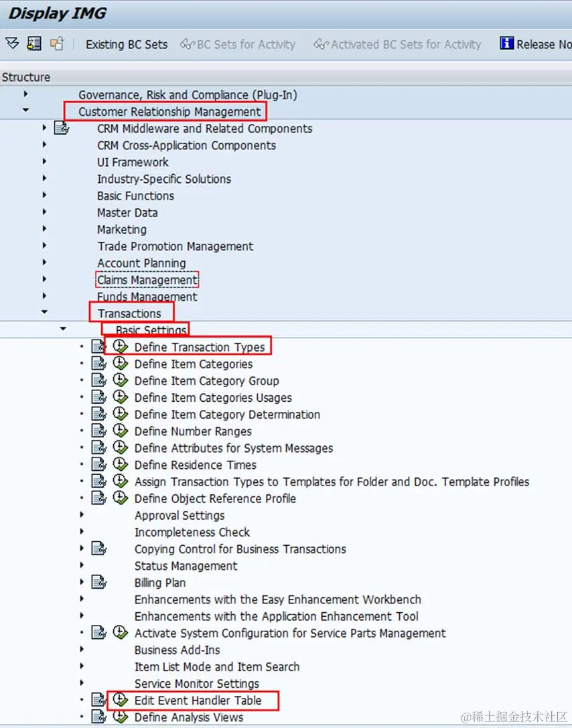This screenshot has width=572, height=728.
Task: Execute Define Number Ranges activity icon
Action: click(x=121, y=431)
